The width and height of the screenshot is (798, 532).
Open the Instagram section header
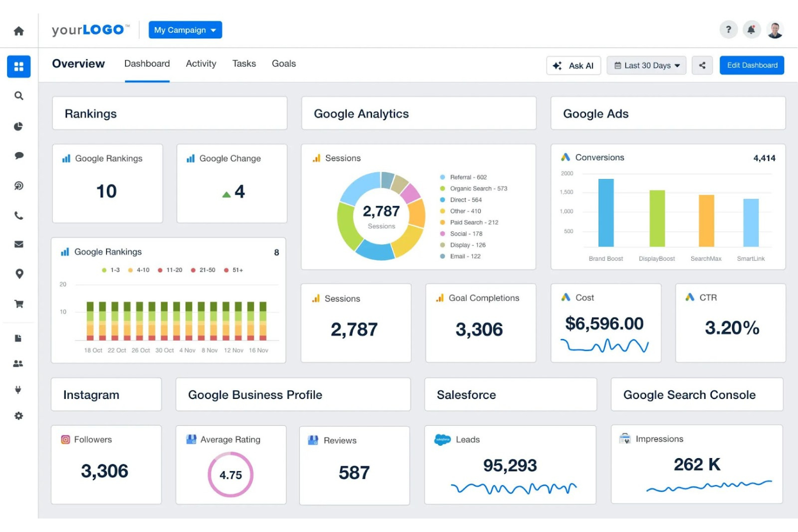(x=106, y=395)
